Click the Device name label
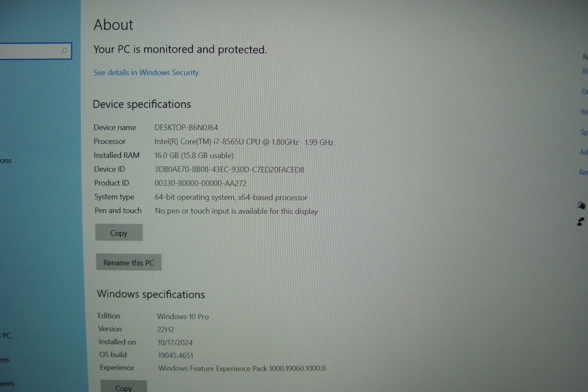 click(x=115, y=127)
